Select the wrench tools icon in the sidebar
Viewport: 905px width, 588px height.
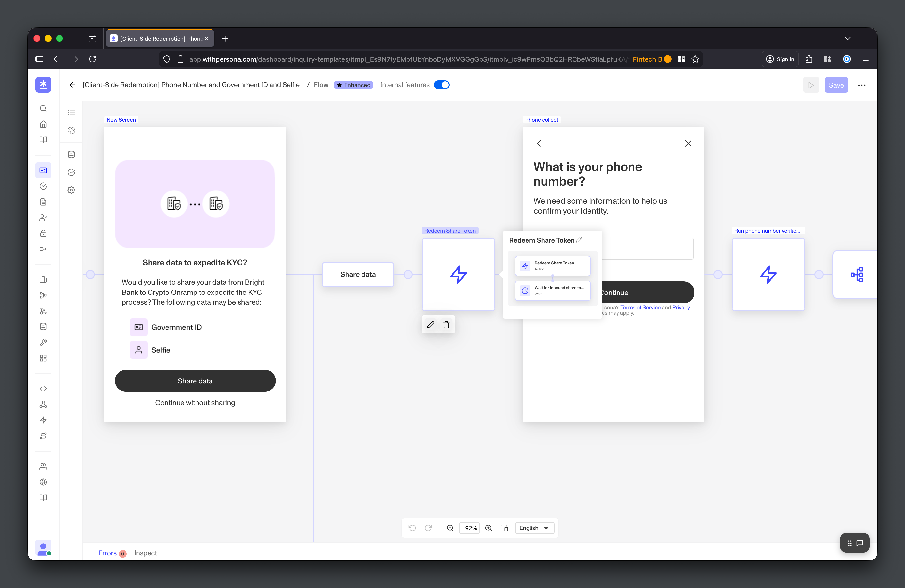tap(43, 342)
